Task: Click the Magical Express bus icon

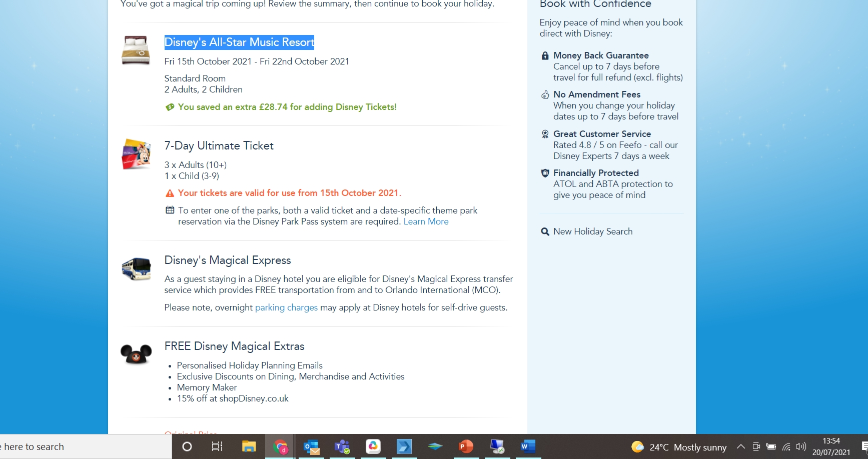Action: [136, 268]
